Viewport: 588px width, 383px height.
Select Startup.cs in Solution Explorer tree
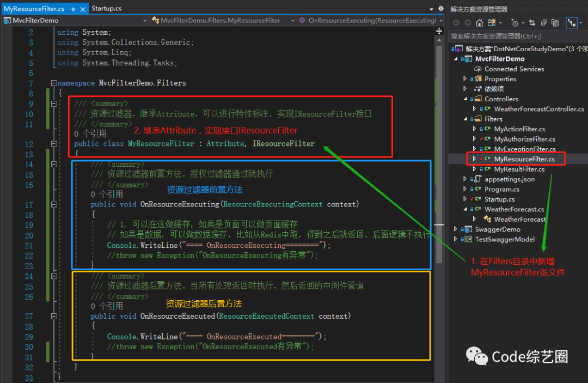click(499, 199)
